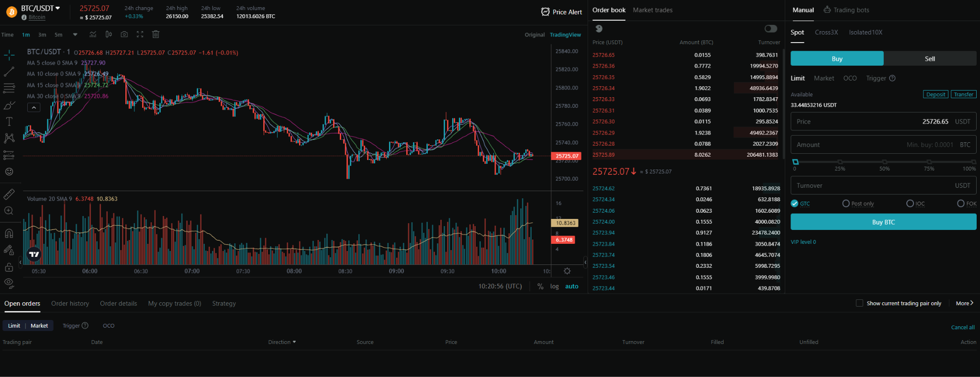This screenshot has height=377, width=980.
Task: Click the TradingView logo on chart
Action: tap(34, 254)
